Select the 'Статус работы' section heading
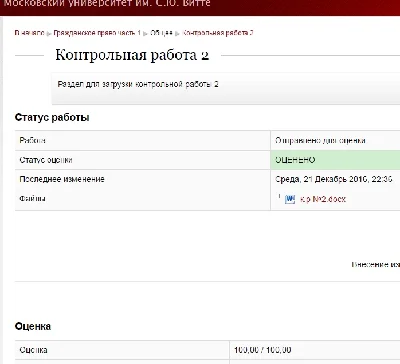400x364 pixels. (52, 118)
